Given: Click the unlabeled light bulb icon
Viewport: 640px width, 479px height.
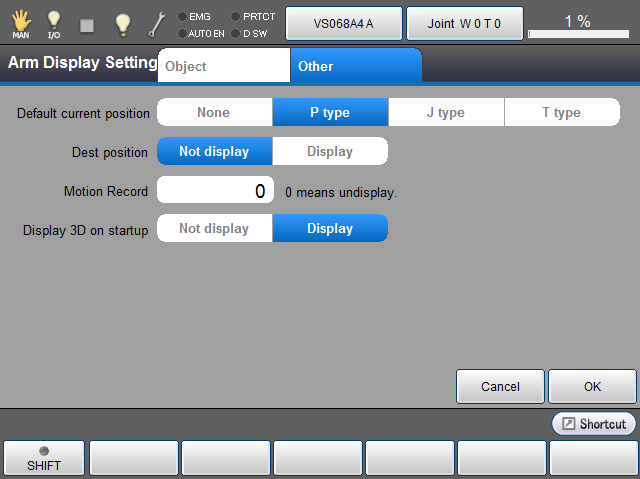Looking at the screenshot, I should coord(122,24).
